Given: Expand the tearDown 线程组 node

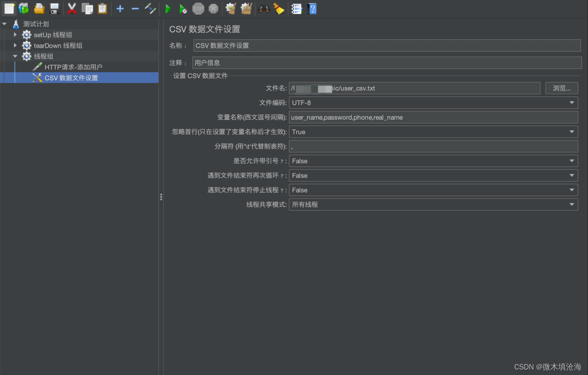Looking at the screenshot, I should point(15,45).
